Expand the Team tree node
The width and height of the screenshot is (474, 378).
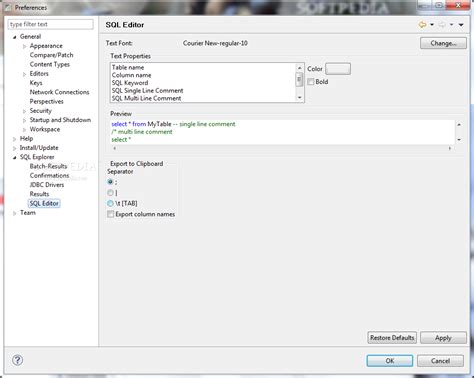coord(14,213)
